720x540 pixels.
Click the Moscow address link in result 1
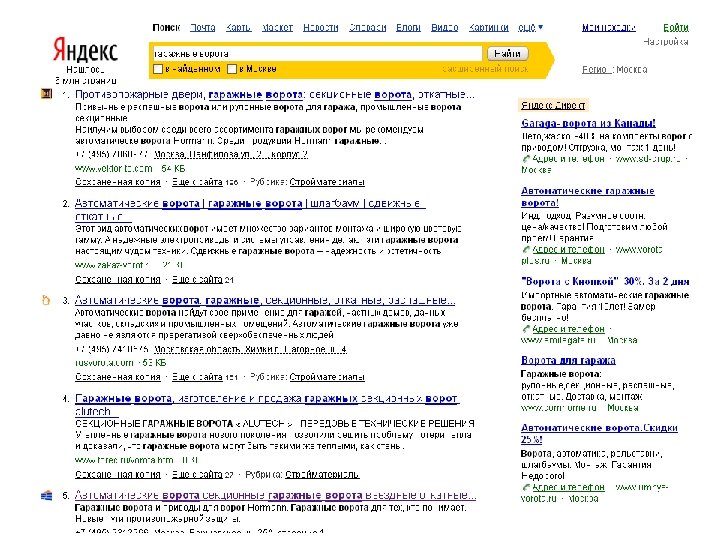231,155
